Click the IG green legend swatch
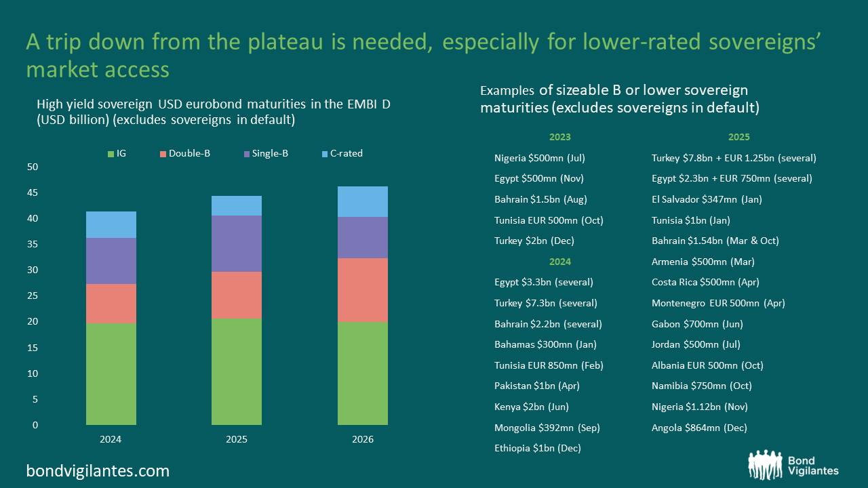Viewport: 868px width, 488px height. pyautogui.click(x=111, y=154)
